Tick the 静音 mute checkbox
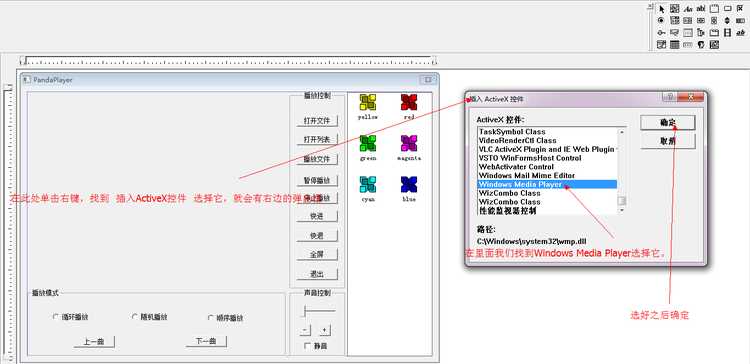Image resolution: width=750 pixels, height=364 pixels. 316,346
